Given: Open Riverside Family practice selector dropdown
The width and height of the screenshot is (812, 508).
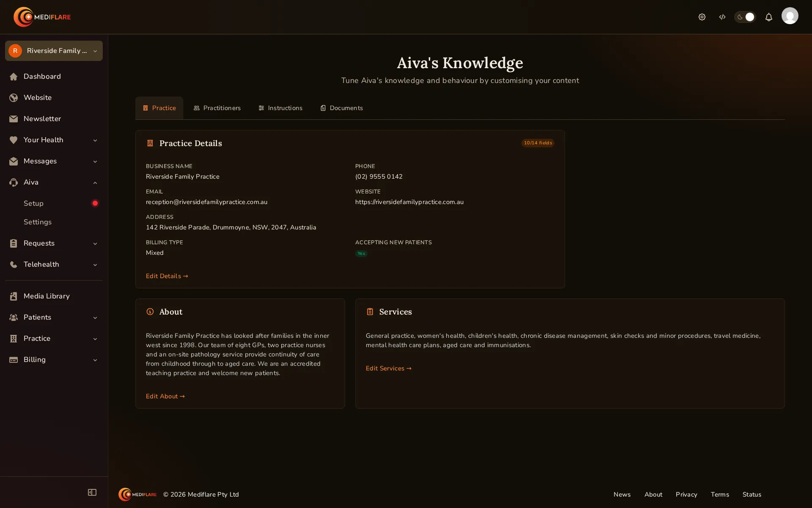Looking at the screenshot, I should click(54, 51).
